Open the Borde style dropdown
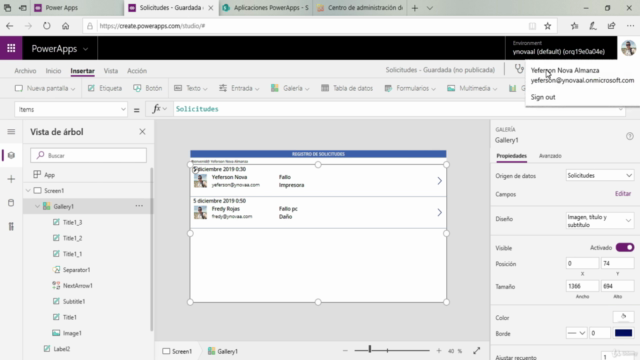Image resolution: width=640 pixels, height=360 pixels. (576, 333)
